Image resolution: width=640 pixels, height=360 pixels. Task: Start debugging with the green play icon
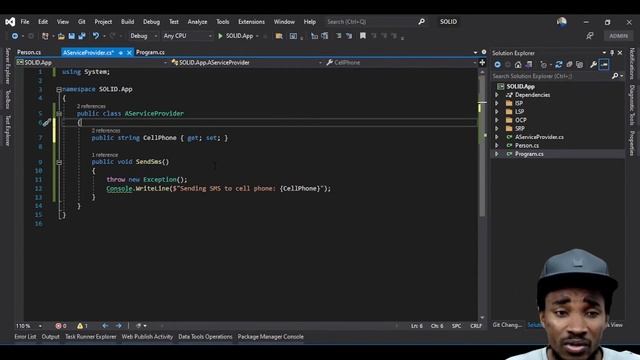[220, 36]
